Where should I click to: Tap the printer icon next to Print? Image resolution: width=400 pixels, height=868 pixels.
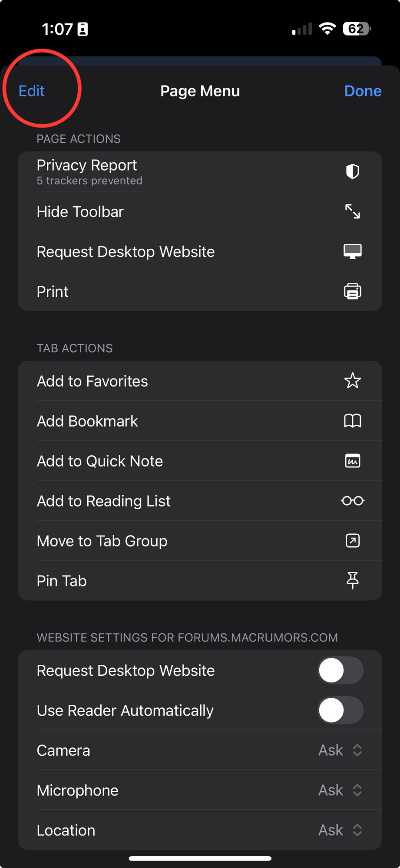[352, 291]
